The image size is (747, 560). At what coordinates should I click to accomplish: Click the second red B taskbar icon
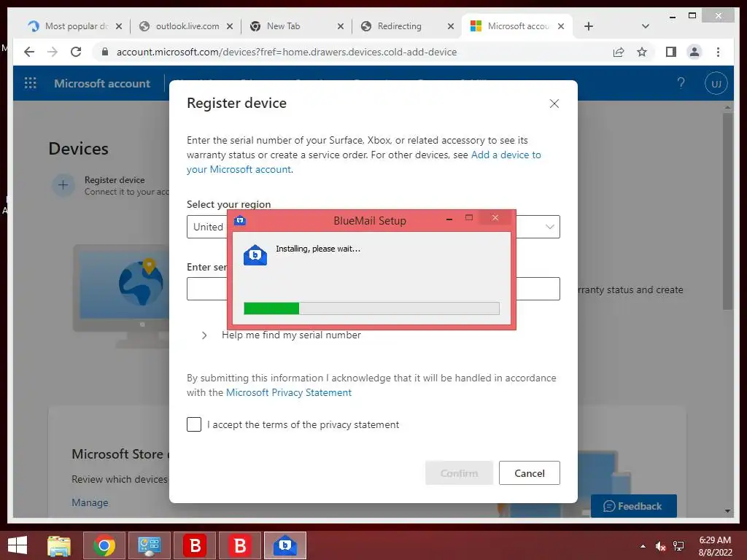click(240, 545)
